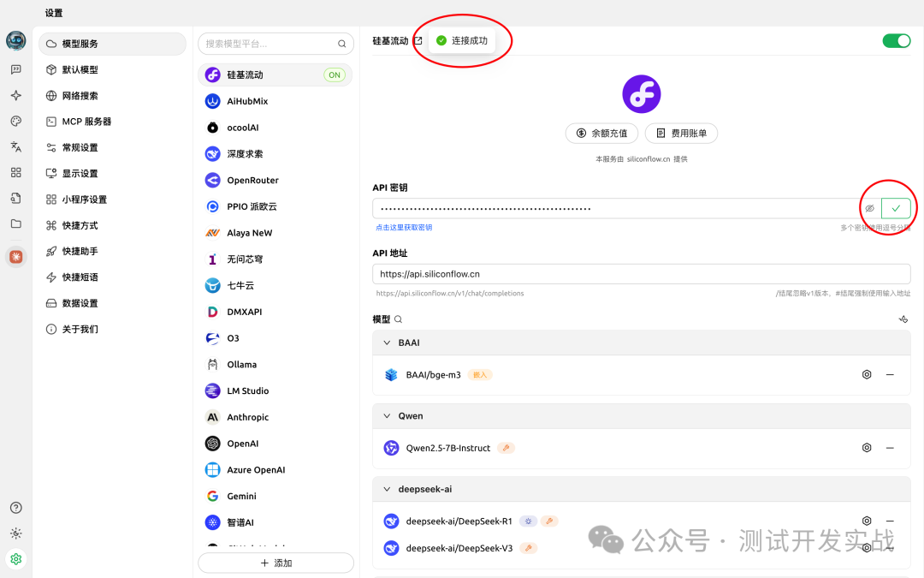Click the manage icon at right of 模型 row
The image size is (924, 578).
coord(903,318)
